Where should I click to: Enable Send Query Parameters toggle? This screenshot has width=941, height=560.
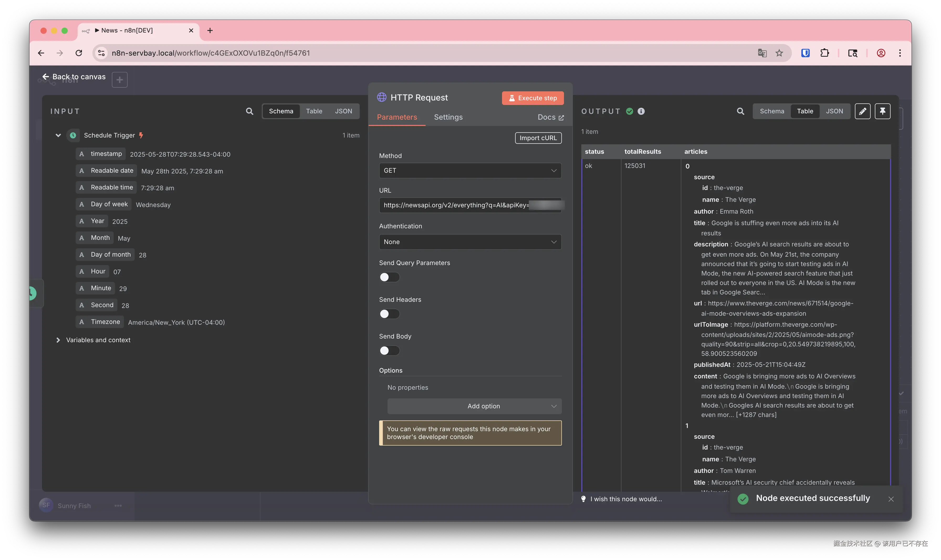click(389, 277)
